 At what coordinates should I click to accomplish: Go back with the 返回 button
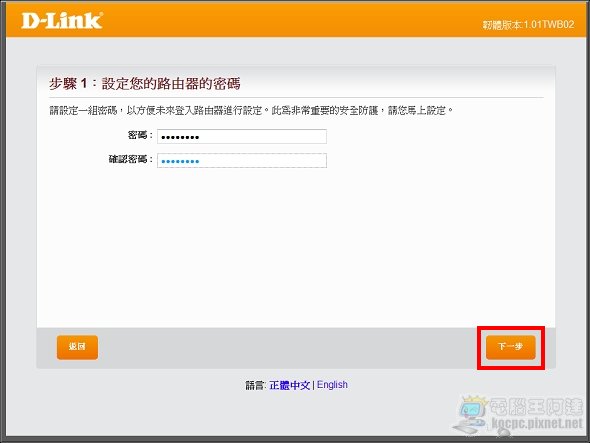77,347
